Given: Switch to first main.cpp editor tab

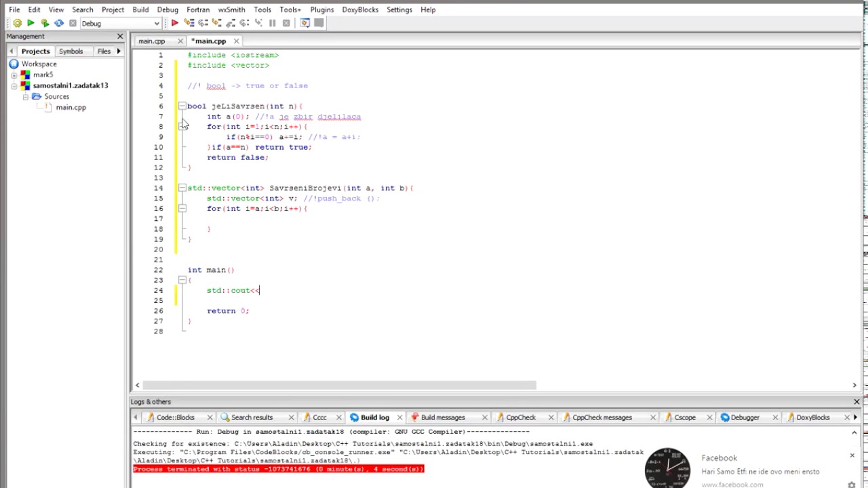Looking at the screenshot, I should pyautogui.click(x=152, y=41).
